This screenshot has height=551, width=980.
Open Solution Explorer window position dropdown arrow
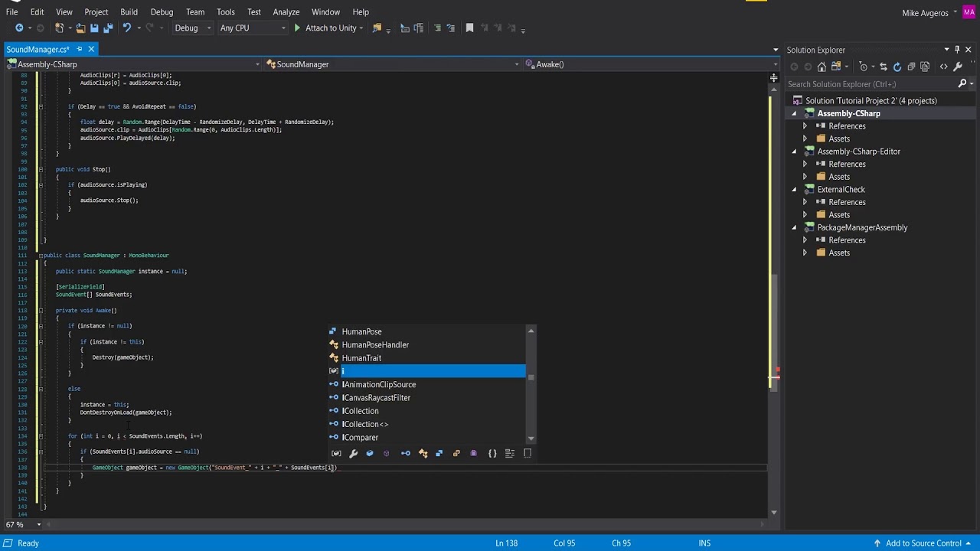[x=946, y=49]
